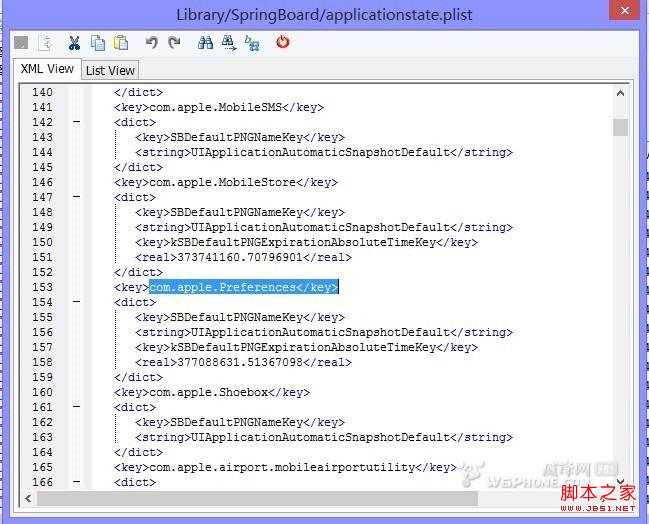Screen dimensions: 649x524
Task: Switch to the XML View tab
Action: (x=47, y=69)
